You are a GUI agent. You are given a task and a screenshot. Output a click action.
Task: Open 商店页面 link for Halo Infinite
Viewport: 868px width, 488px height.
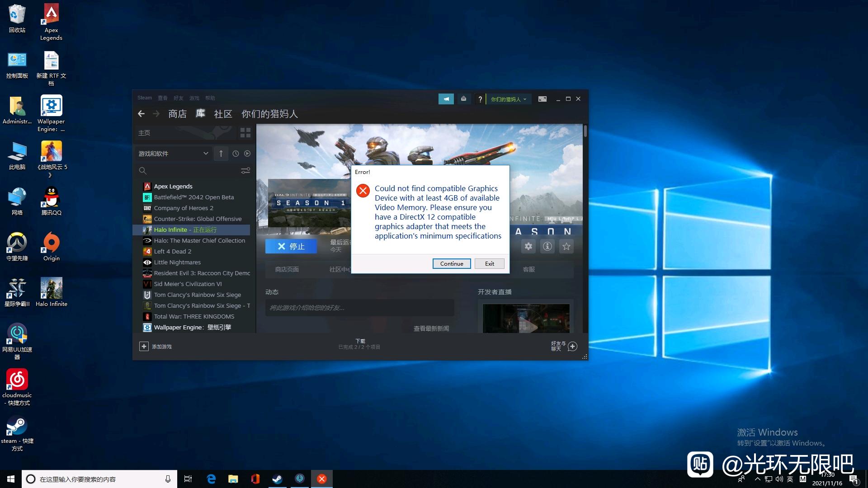(287, 269)
